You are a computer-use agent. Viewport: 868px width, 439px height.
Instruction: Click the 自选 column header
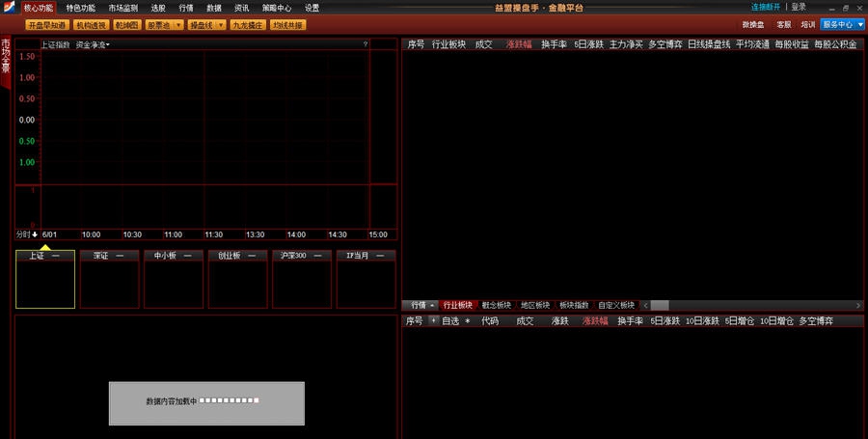pyautogui.click(x=450, y=321)
